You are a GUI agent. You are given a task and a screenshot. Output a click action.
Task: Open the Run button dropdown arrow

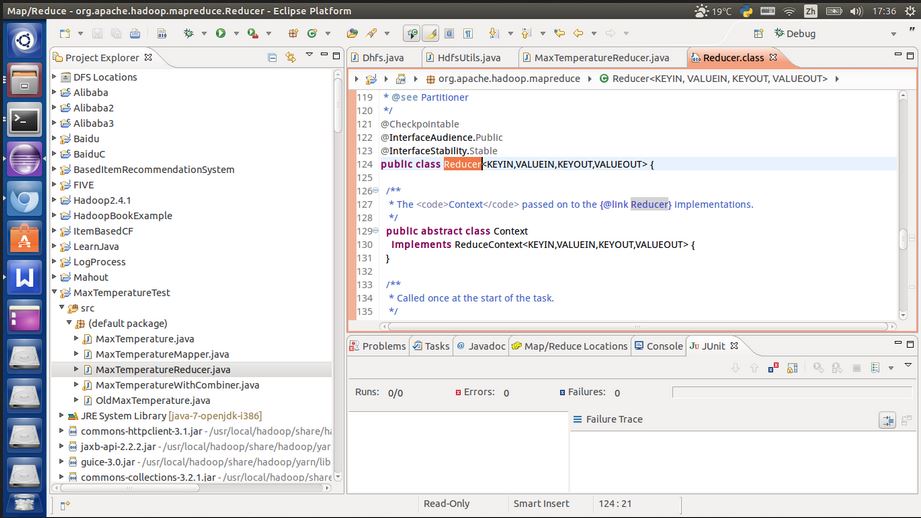click(236, 33)
